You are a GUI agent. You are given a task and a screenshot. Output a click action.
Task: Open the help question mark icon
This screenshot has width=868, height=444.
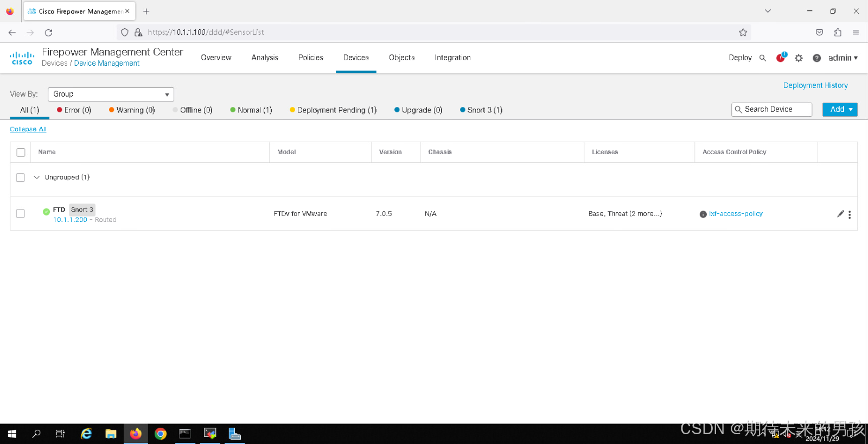[x=816, y=58]
